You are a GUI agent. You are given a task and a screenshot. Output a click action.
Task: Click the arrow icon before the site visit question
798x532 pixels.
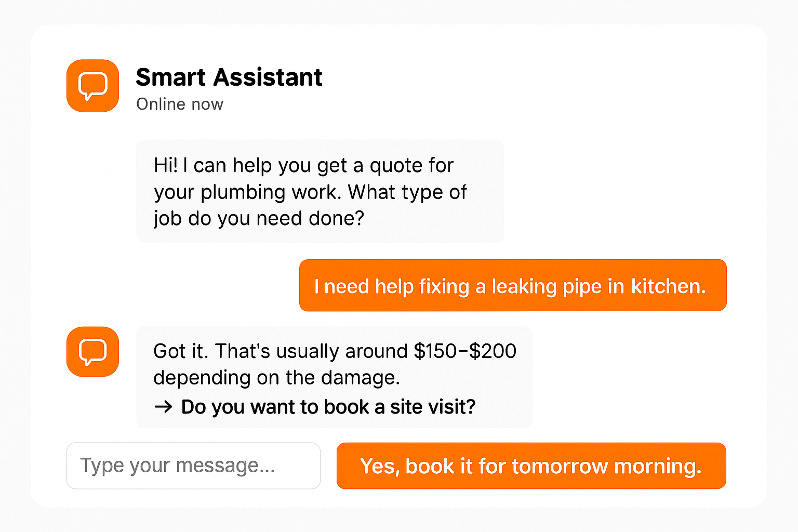163,407
